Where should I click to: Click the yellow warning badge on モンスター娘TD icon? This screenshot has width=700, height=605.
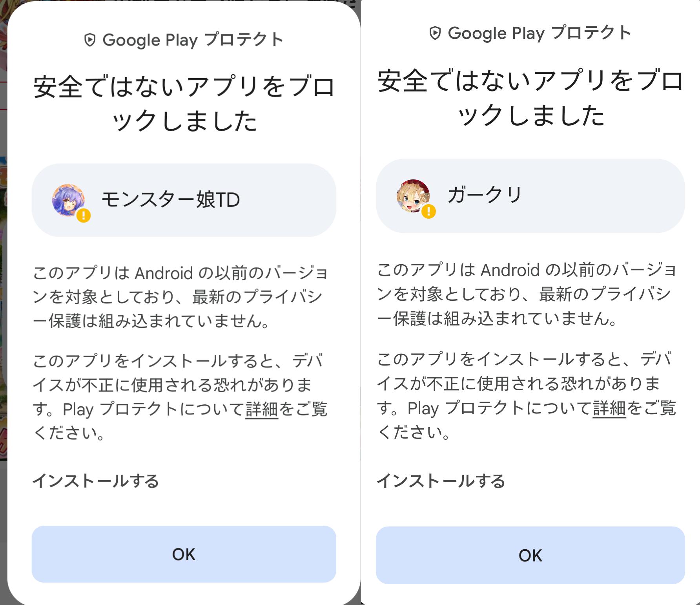point(84,216)
